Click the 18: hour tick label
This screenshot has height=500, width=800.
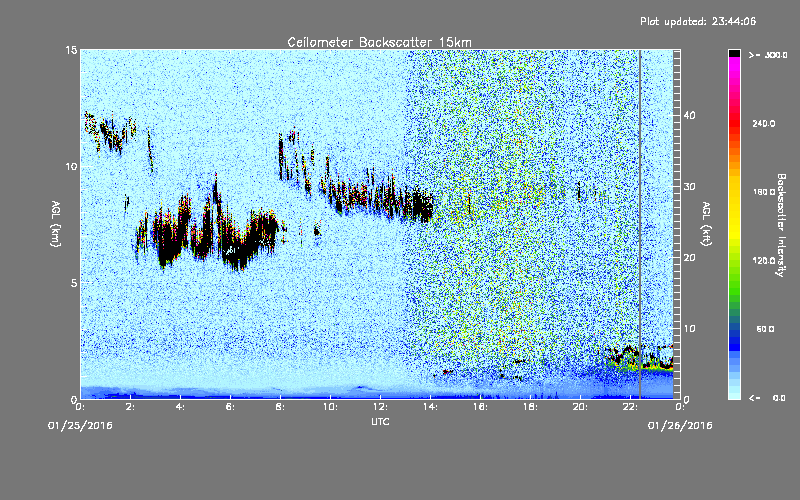point(530,407)
